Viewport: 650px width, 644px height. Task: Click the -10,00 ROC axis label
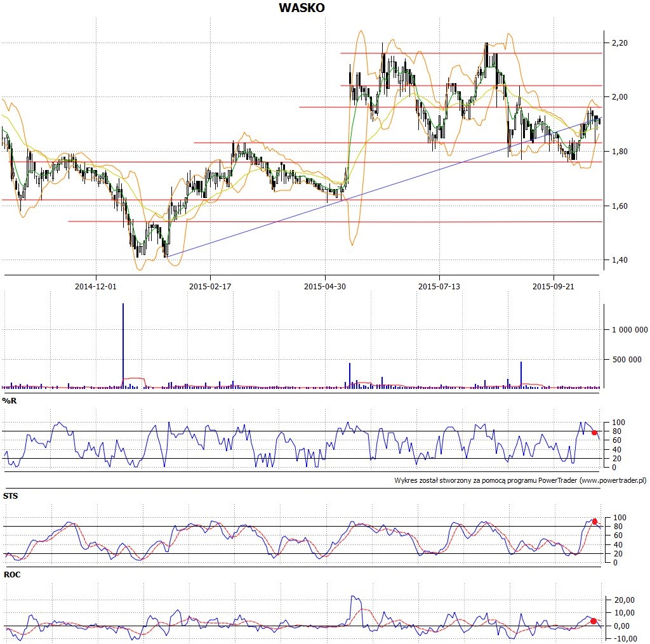coord(625,639)
